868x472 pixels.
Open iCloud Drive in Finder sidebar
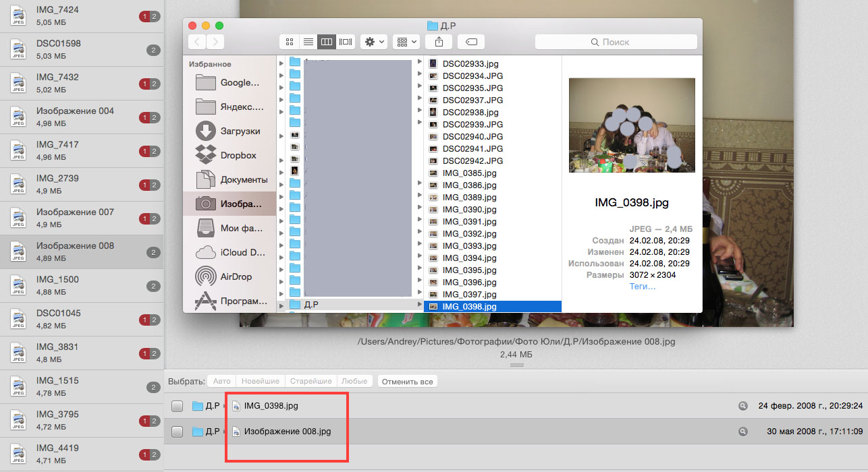click(x=229, y=252)
